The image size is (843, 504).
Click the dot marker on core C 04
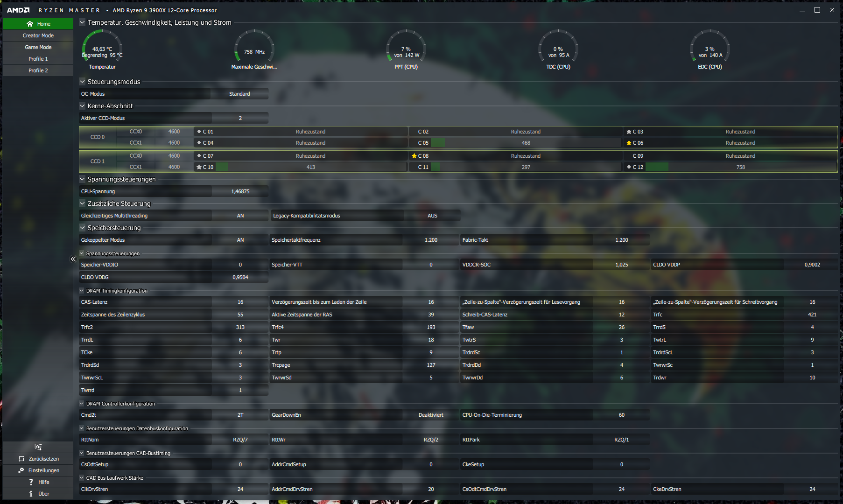[199, 143]
